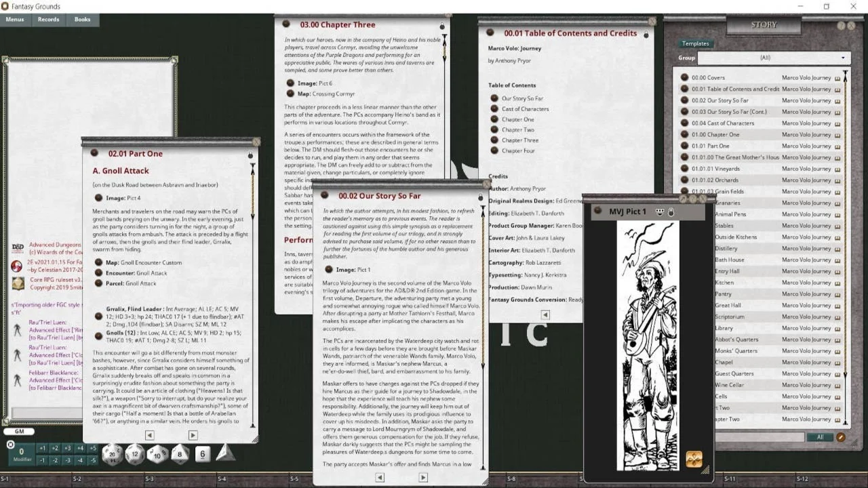The width and height of the screenshot is (868, 488).
Task: Click the 02.01 Part One window link icon
Action: pyautogui.click(x=94, y=153)
